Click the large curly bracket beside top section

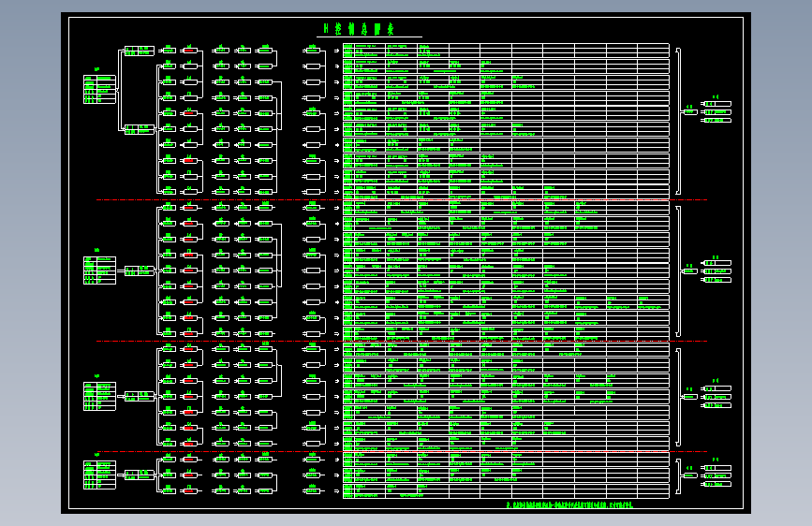(x=678, y=122)
